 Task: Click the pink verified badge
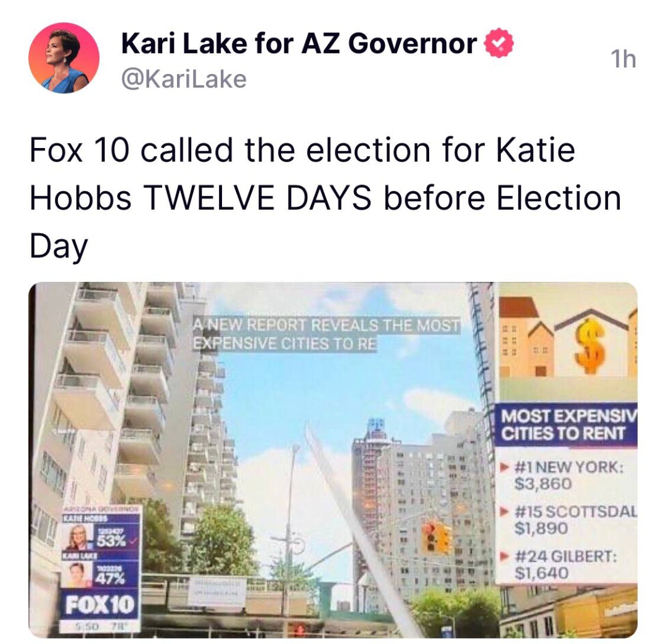(499, 43)
